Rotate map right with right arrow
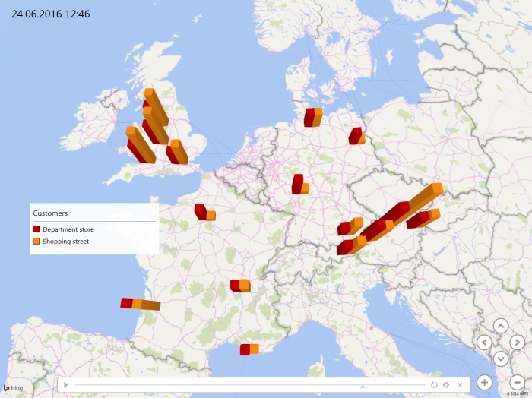The height and width of the screenshot is (398, 532). [x=517, y=342]
